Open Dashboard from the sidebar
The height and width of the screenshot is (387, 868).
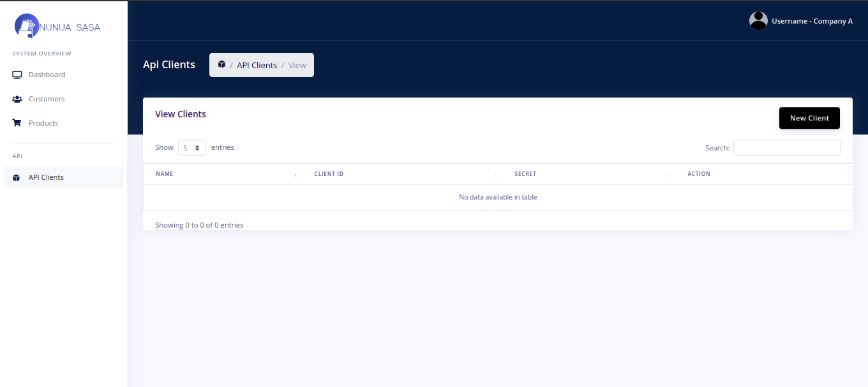47,75
